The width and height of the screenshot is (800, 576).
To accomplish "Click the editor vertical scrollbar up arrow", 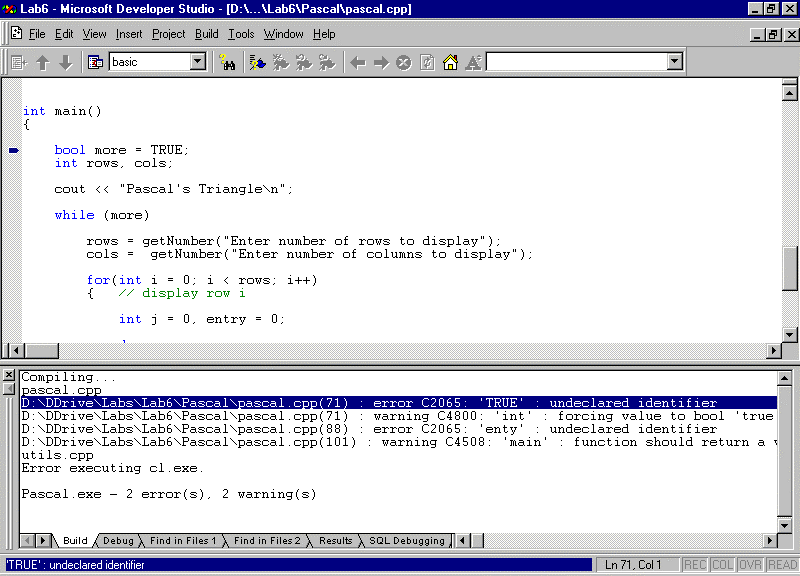I will click(789, 92).
